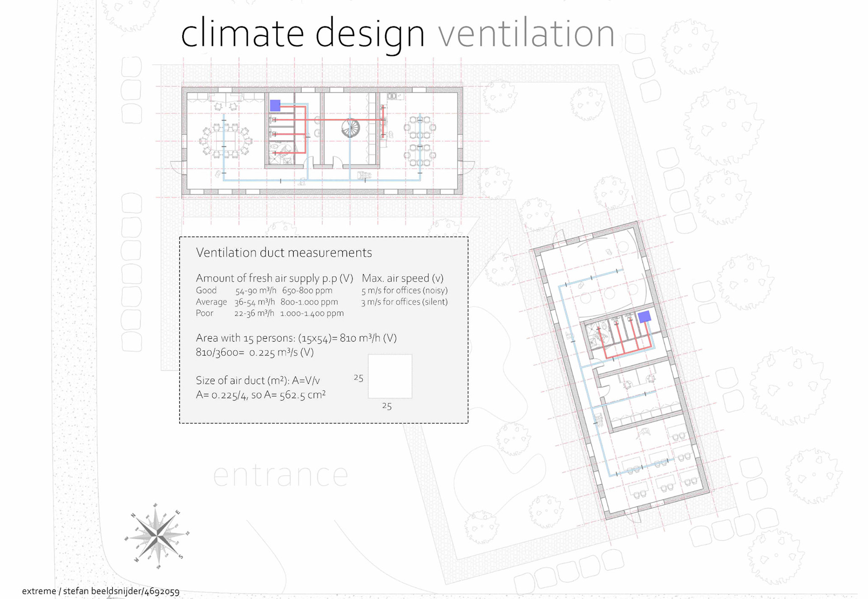Click the door swing on left building wall
The width and height of the screenshot is (868, 599).
177,167
